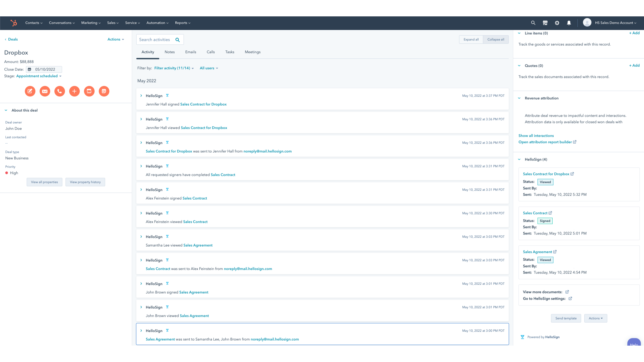Image resolution: width=644 pixels, height=362 pixels.
Task: Open the Settings gear
Action: tap(557, 23)
